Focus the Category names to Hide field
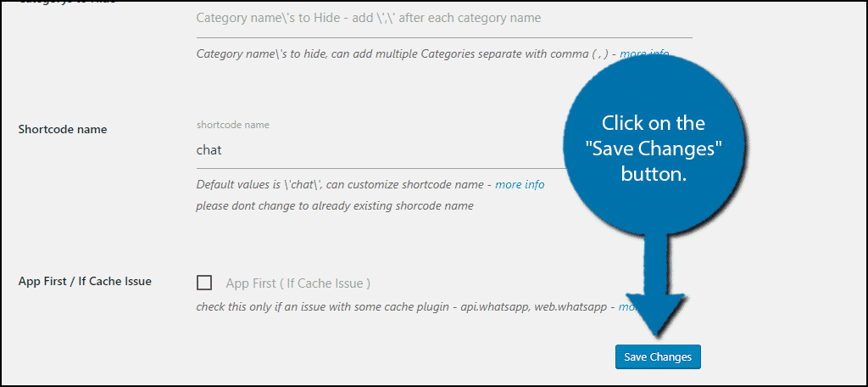 pos(381,18)
